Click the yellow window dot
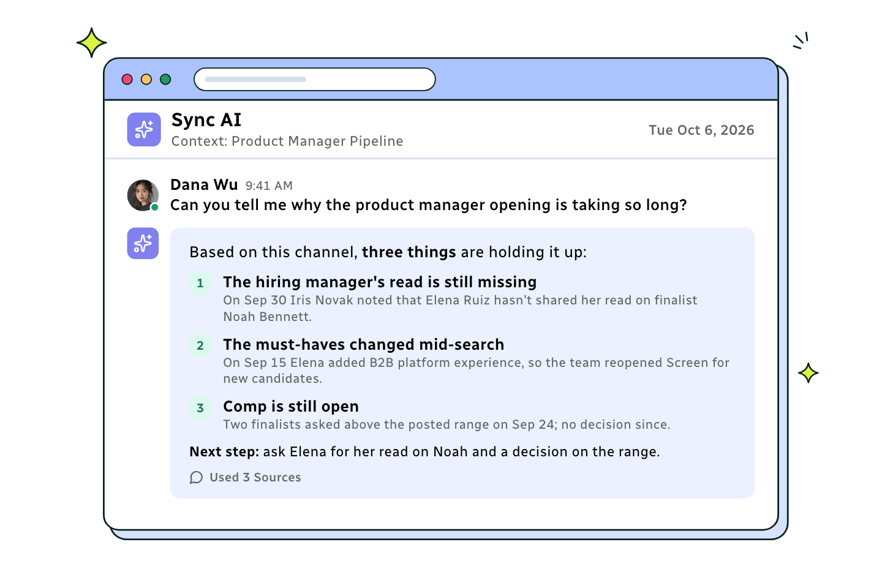The height and width of the screenshot is (588, 882). (x=146, y=79)
